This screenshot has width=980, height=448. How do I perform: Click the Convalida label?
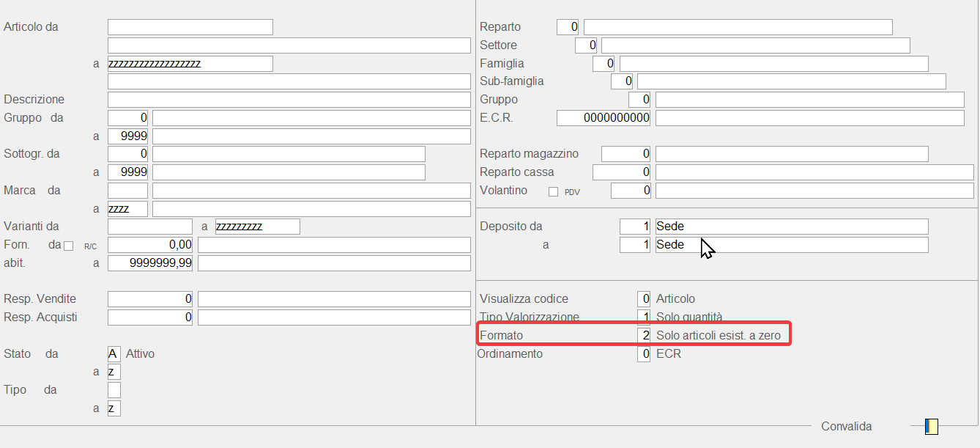[x=847, y=427]
